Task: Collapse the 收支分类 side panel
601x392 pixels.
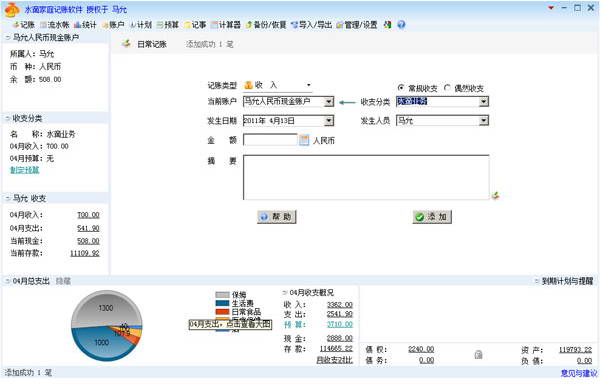Action: pos(8,118)
